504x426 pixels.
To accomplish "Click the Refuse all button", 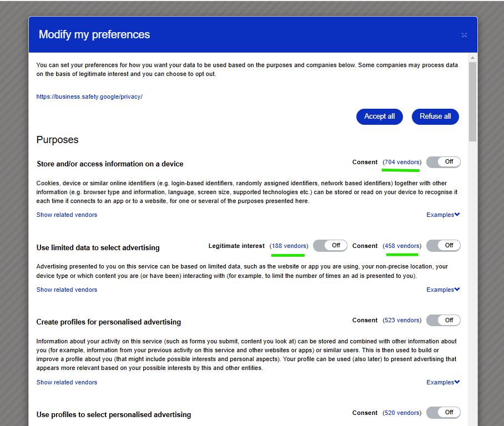I will 435,116.
